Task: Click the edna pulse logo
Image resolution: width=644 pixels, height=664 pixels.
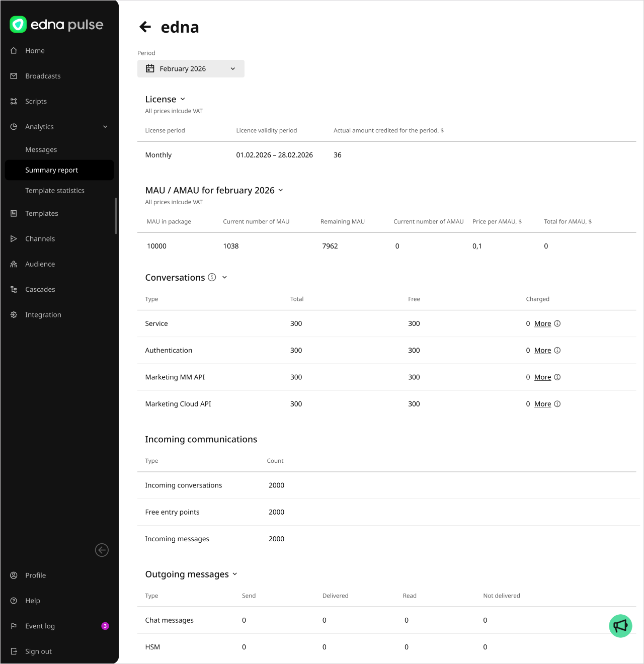Action: point(56,25)
